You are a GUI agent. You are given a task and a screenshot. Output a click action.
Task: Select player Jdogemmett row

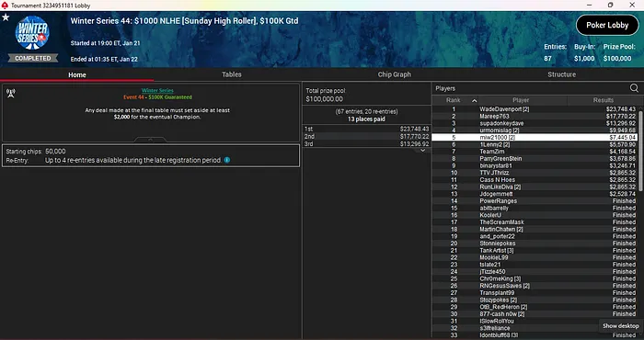pyautogui.click(x=535, y=194)
